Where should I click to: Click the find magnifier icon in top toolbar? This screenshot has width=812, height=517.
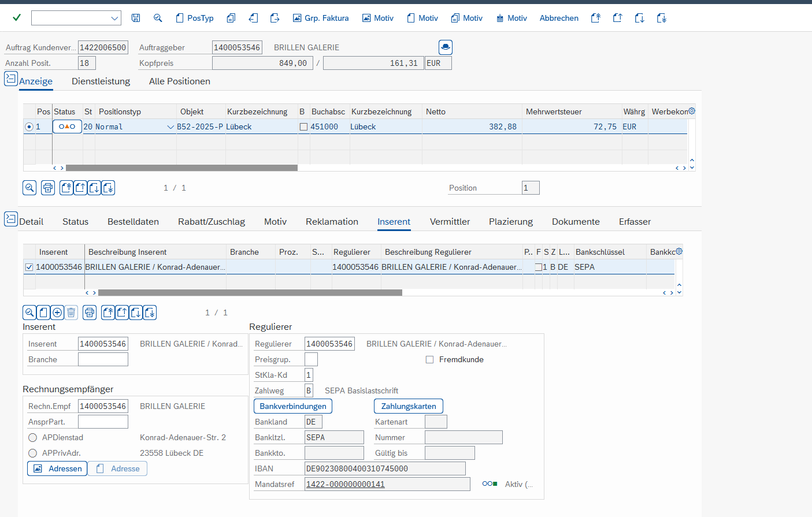(158, 18)
